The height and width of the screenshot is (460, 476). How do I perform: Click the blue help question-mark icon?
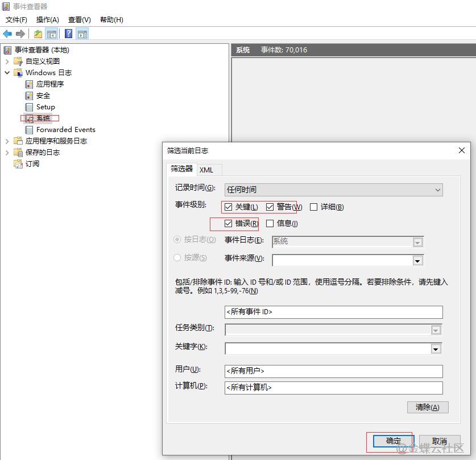[x=68, y=34]
